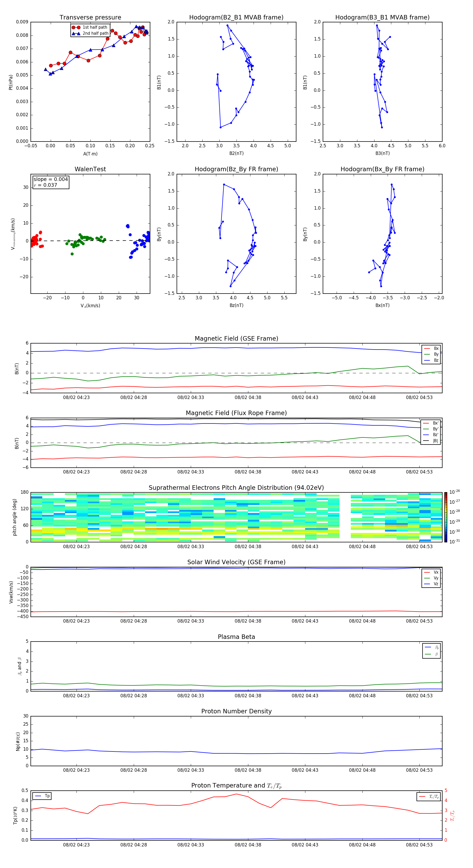Click 'Vremaining(km/s)' y-axis label
Viewport: 473px width, 868px height.
coord(13,234)
